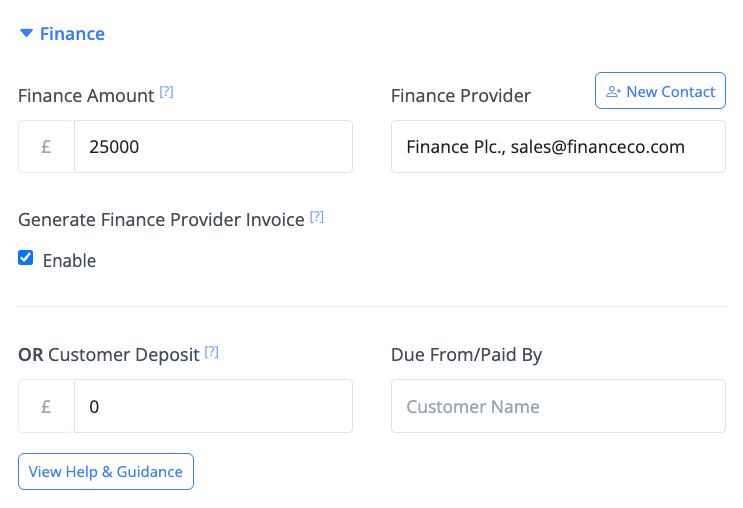Click the Enable label text
Screen dimensions: 743x508
(69, 261)
